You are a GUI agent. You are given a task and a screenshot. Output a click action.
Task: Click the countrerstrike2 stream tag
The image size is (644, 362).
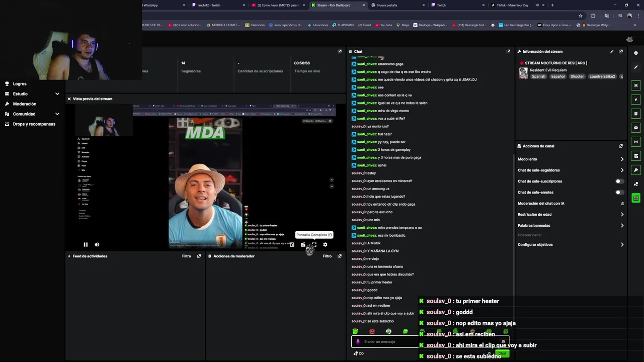(x=602, y=76)
